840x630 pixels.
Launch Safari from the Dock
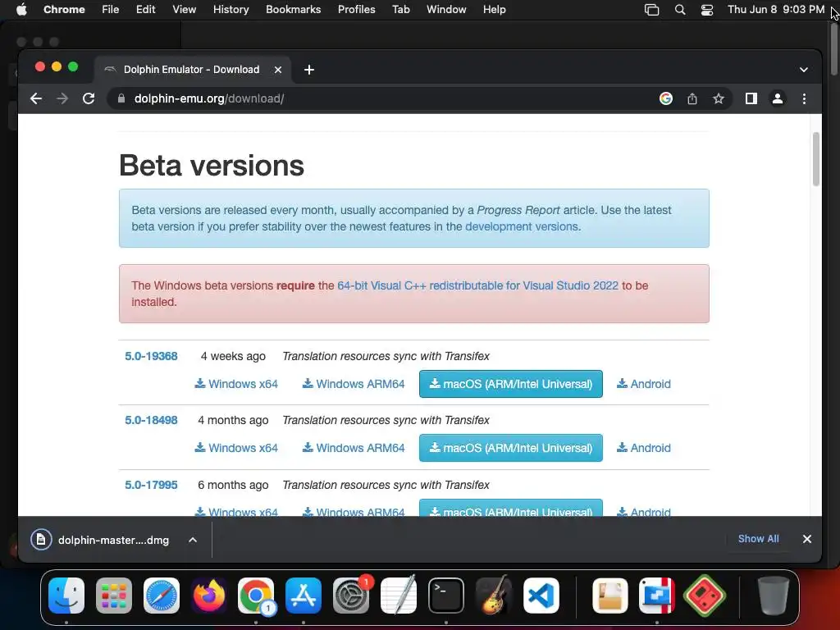click(162, 596)
